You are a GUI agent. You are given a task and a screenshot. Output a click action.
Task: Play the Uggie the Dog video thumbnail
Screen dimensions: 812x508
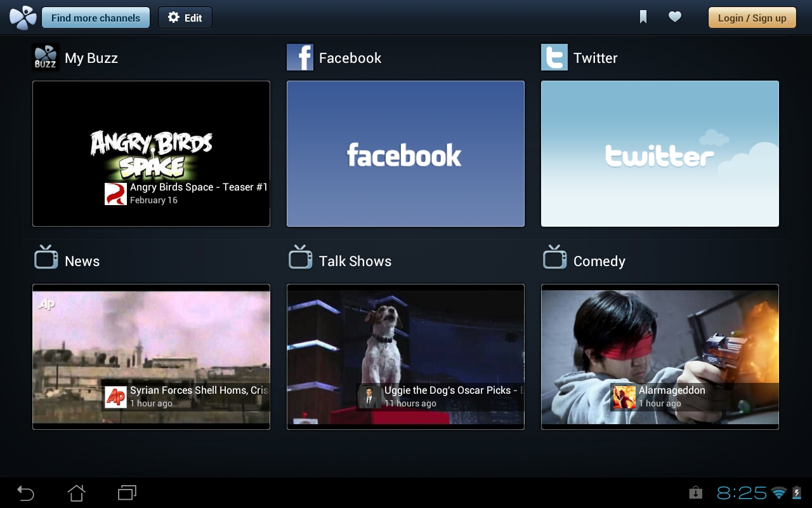(405, 357)
